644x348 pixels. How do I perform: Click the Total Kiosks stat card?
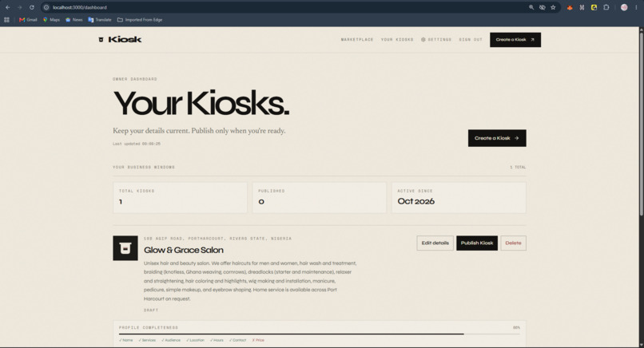(180, 198)
